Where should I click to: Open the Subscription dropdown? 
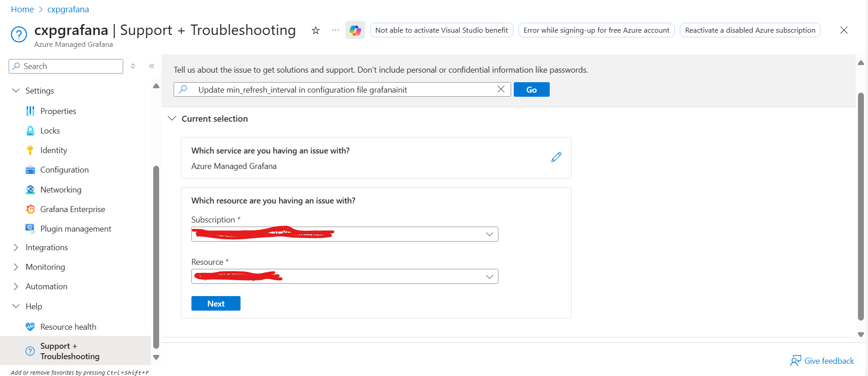coord(345,234)
